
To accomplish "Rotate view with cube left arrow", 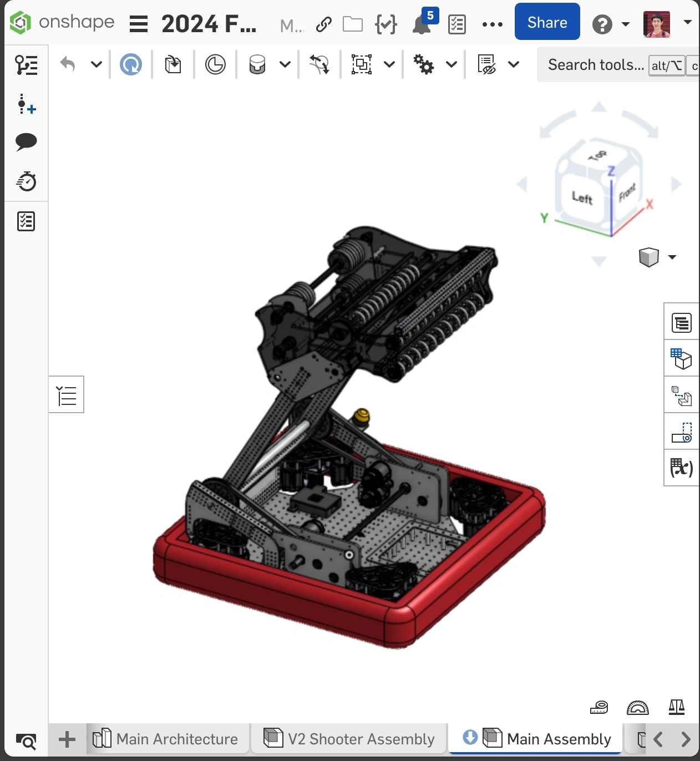I will click(x=521, y=185).
